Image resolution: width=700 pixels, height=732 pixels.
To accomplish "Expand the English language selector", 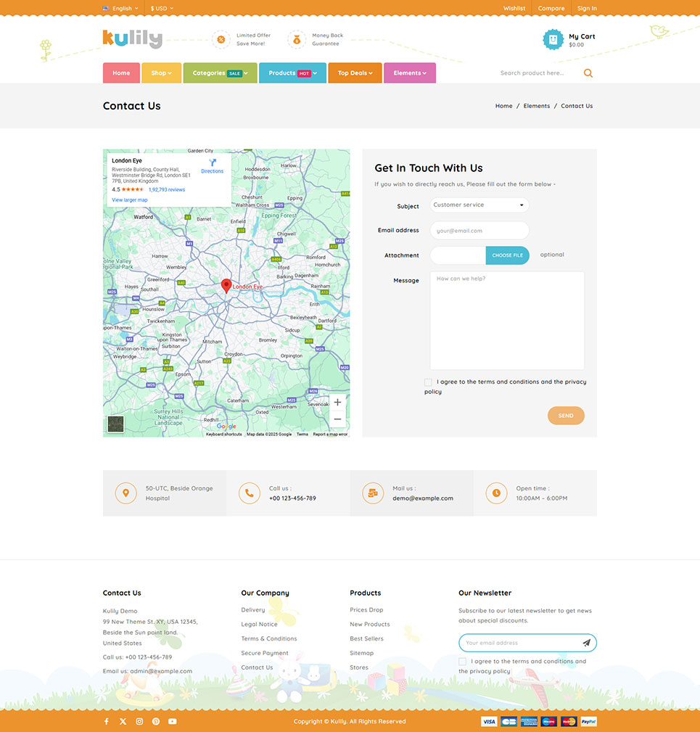I will (x=120, y=8).
